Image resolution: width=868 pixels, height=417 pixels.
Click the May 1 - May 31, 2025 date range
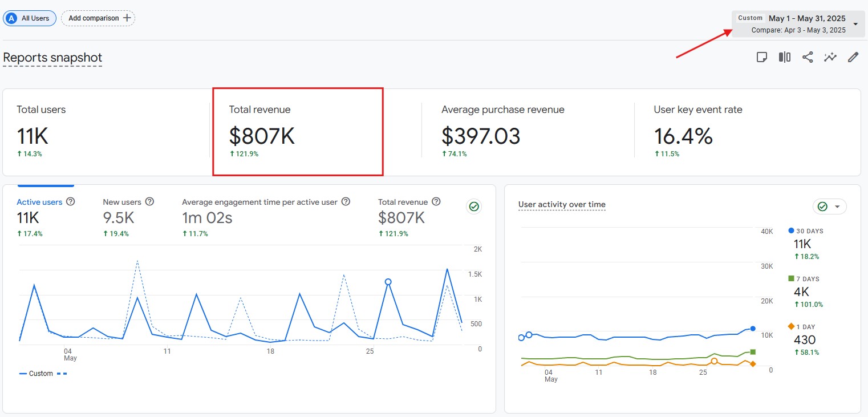[807, 18]
